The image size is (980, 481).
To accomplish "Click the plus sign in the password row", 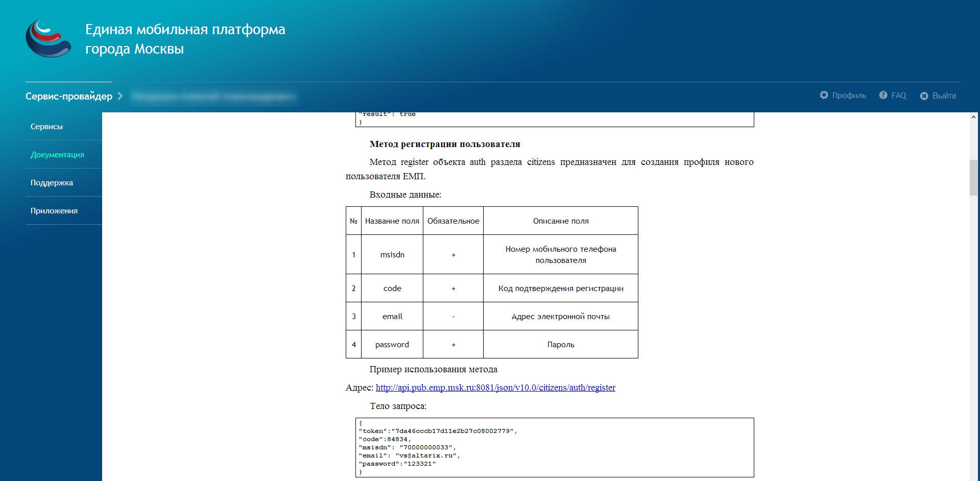I will pyautogui.click(x=453, y=345).
